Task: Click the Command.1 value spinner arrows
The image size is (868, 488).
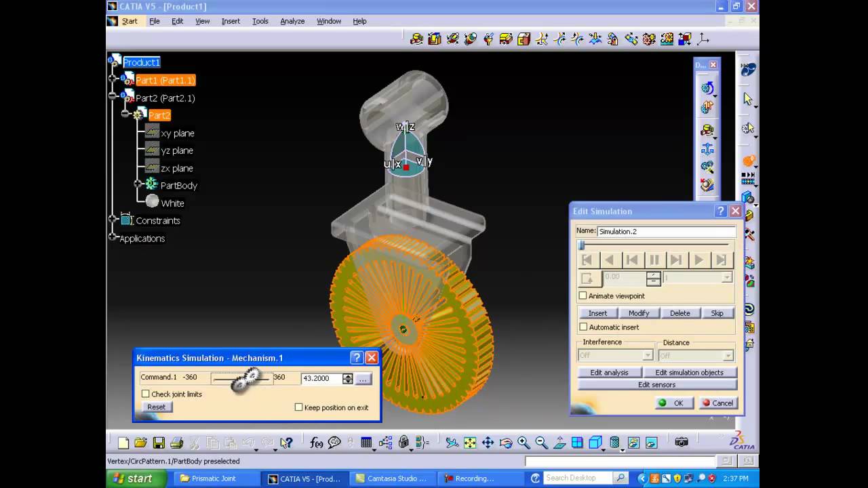Action: pos(348,379)
